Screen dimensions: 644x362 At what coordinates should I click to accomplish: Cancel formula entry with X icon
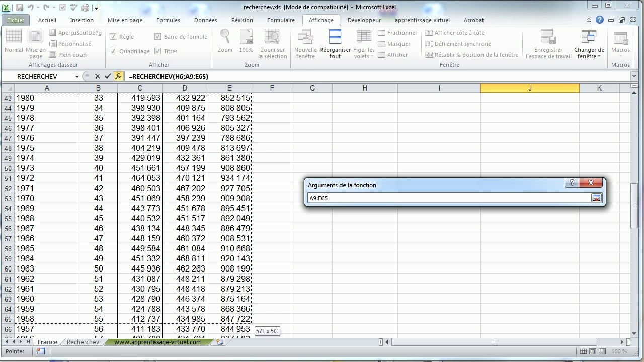click(x=98, y=76)
